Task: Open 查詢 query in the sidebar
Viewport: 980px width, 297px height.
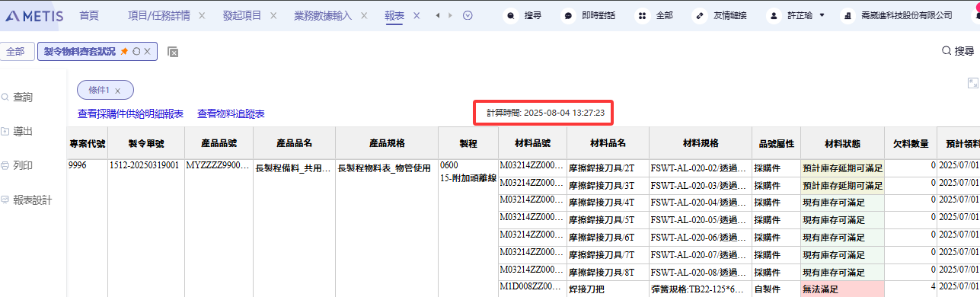Action: 18,97
